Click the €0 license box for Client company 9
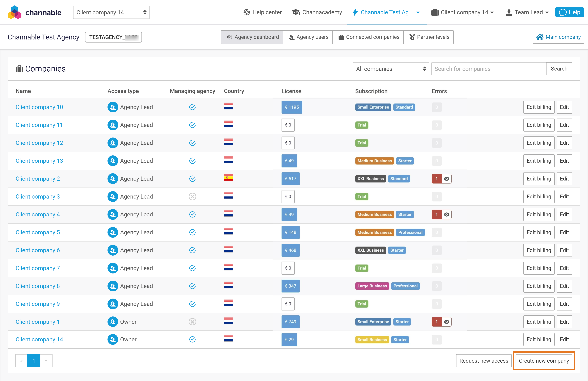This screenshot has height=381, width=588. (x=288, y=304)
